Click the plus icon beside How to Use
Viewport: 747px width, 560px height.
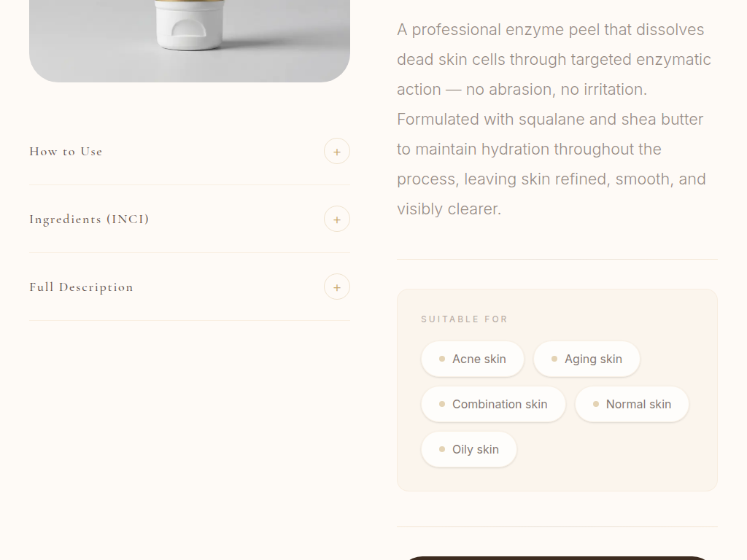[337, 152]
